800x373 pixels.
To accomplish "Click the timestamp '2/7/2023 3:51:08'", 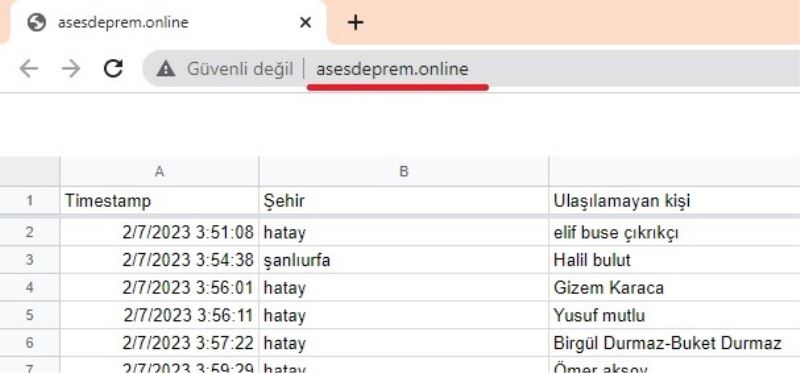I will (188, 233).
